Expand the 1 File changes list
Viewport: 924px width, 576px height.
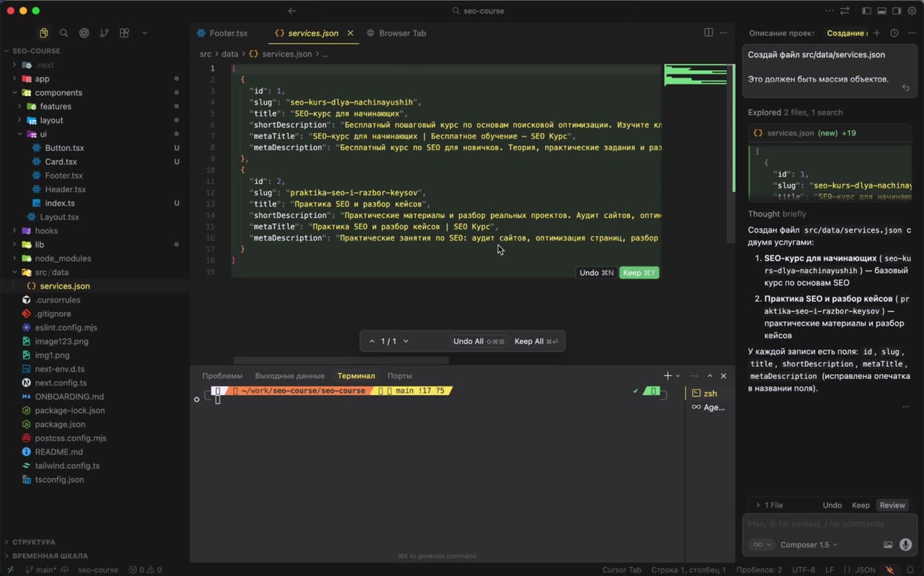coord(769,505)
